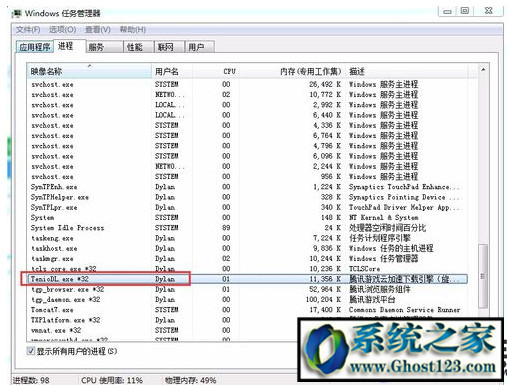Viewport: 507px width, 385px height.
Task: Click the CPU 使用率: 11% status entry
Action: click(x=112, y=380)
